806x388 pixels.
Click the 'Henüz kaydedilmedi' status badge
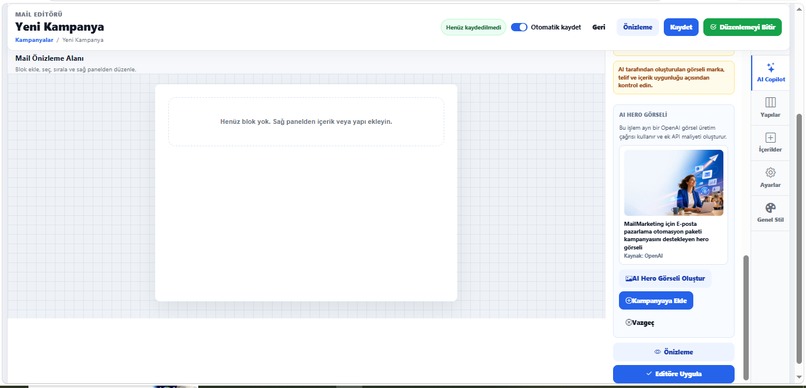click(473, 27)
